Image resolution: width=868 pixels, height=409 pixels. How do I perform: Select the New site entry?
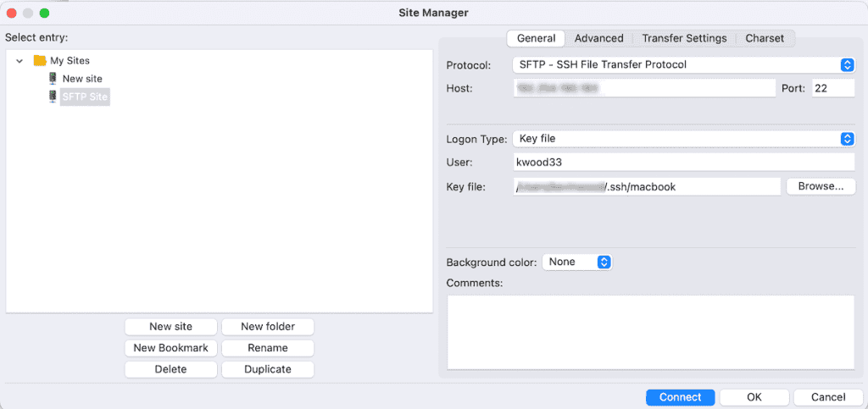82,79
